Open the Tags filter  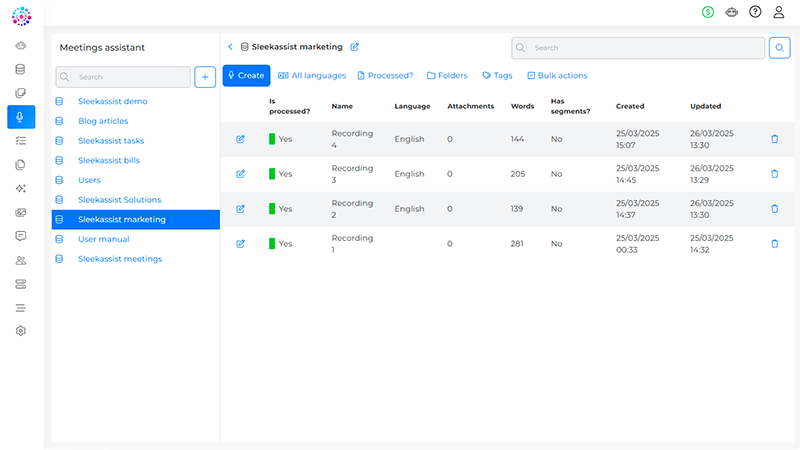[x=497, y=76]
